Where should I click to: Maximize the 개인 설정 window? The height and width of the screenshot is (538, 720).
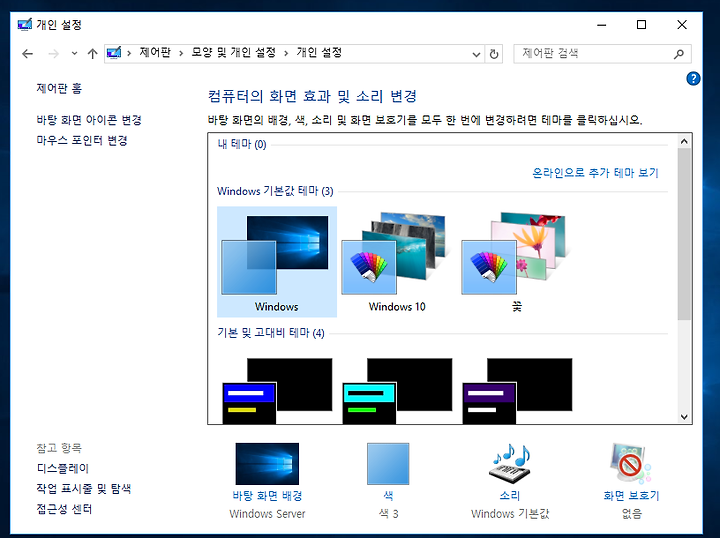tap(641, 25)
